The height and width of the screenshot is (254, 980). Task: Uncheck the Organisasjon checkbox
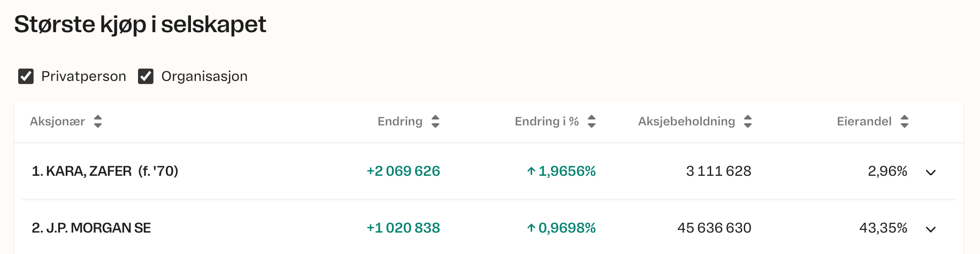point(146,77)
